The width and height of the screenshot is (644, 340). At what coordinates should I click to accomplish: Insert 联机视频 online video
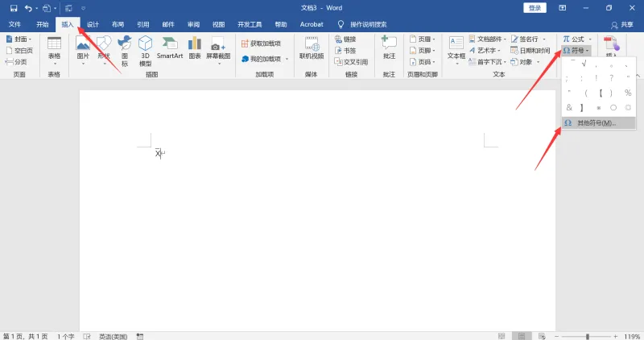coord(312,48)
